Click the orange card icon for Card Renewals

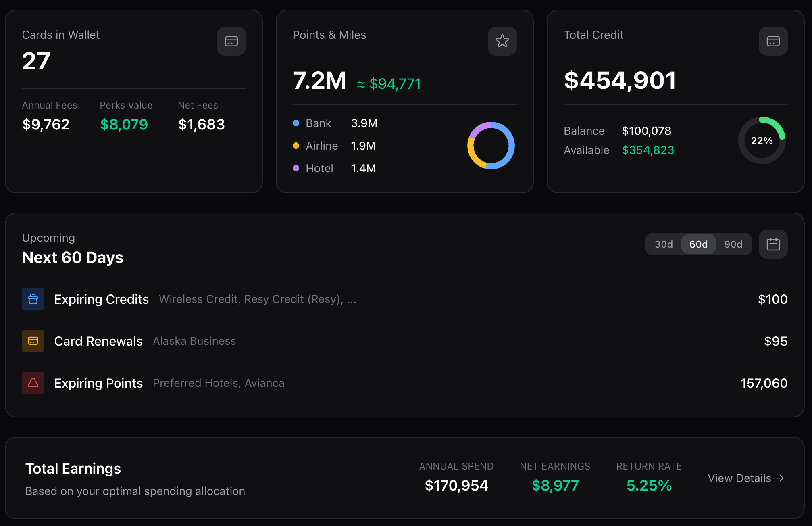tap(33, 341)
